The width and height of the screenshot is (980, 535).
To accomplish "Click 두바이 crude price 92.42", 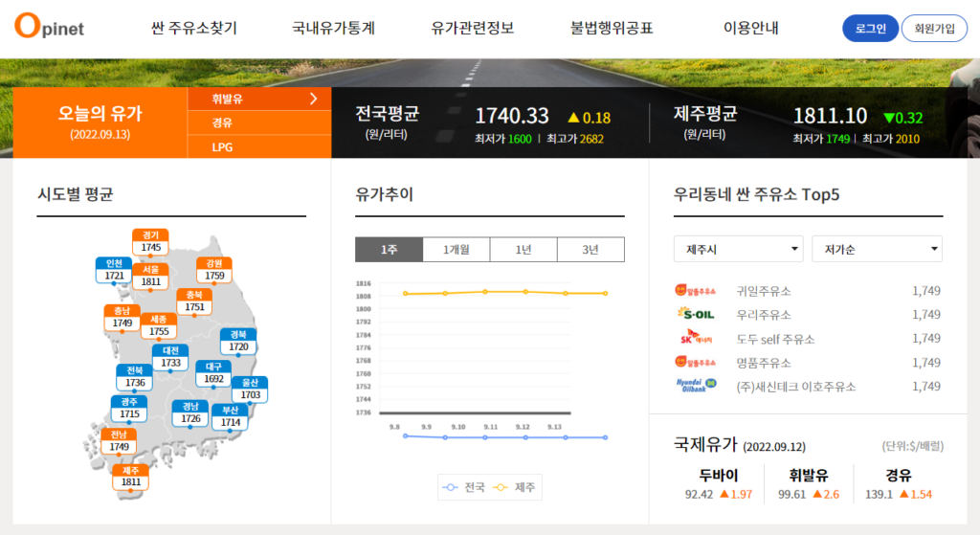I will click(x=699, y=495).
